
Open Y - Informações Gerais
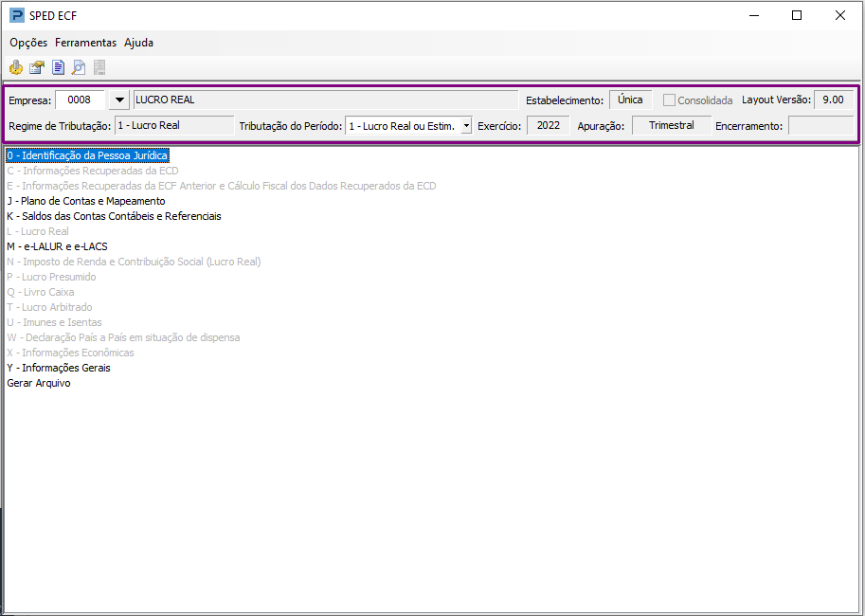click(59, 368)
